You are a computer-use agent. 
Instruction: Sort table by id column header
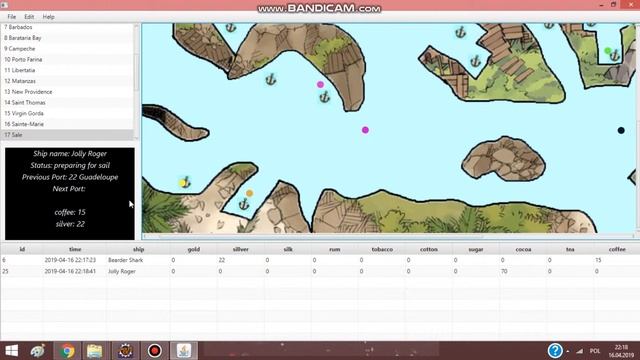[22, 249]
